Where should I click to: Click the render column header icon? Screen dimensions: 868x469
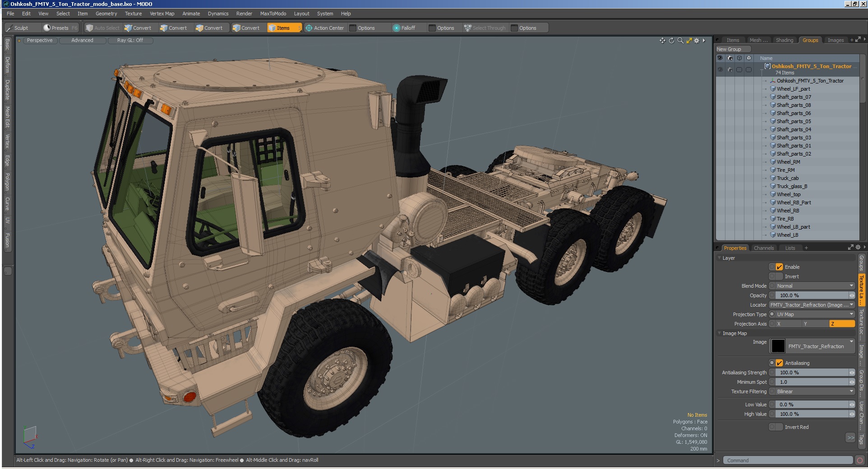coord(729,58)
